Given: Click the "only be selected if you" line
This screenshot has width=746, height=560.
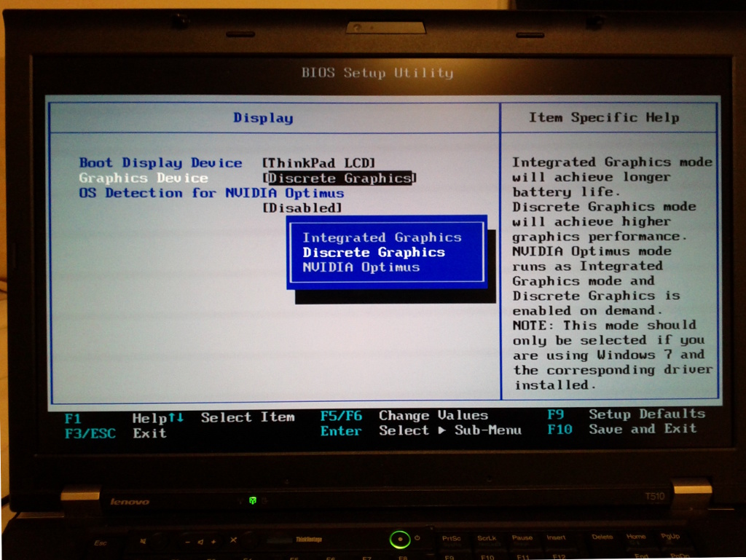Looking at the screenshot, I should pyautogui.click(x=608, y=340).
